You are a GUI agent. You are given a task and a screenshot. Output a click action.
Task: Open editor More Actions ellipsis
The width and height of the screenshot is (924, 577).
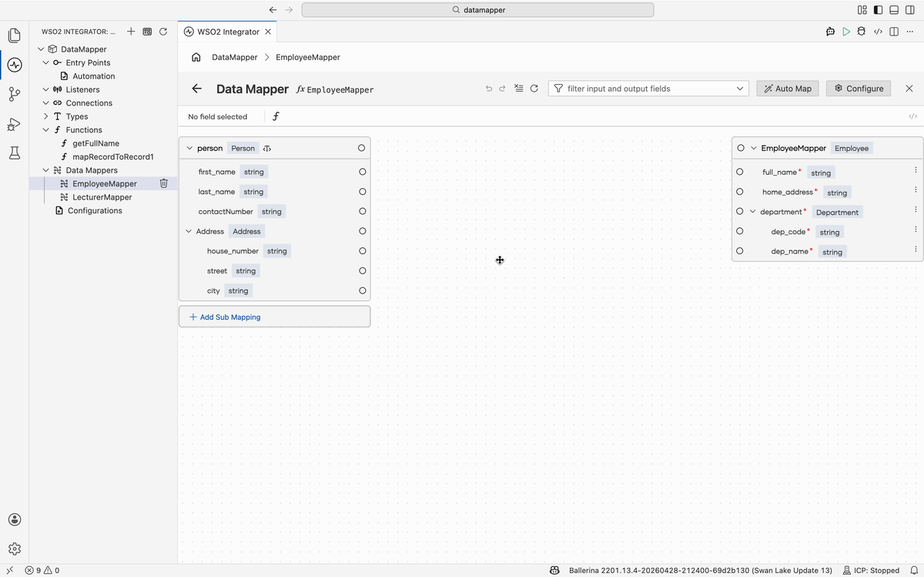(x=909, y=32)
